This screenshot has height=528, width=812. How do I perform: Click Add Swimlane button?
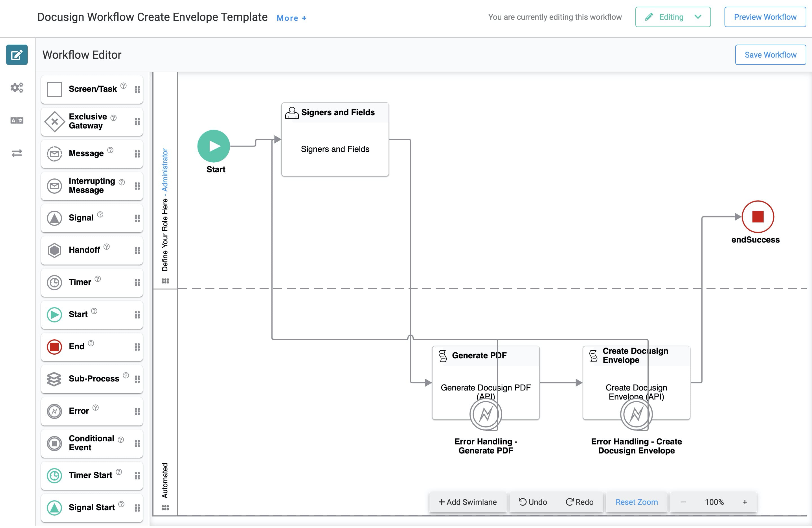(468, 502)
